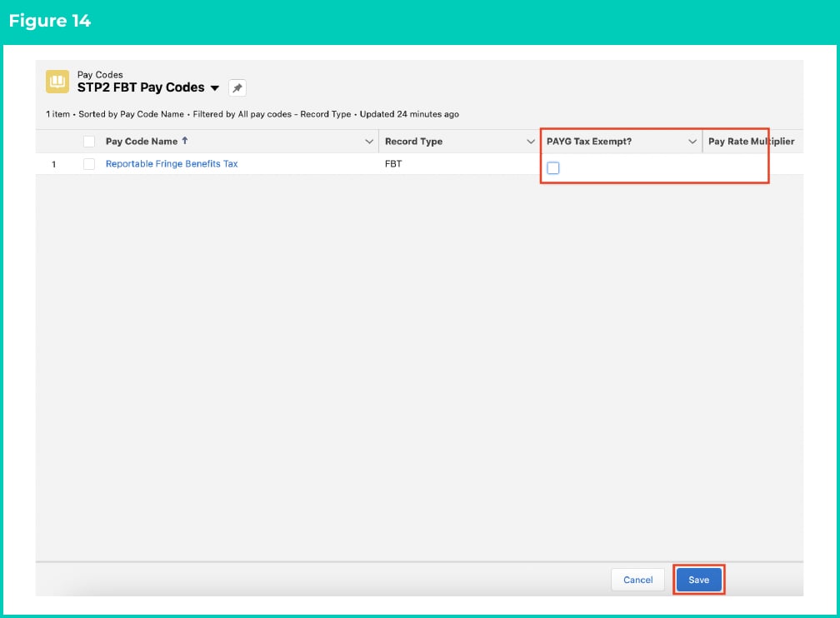
Task: Toggle the select-all rows checkbox in header
Action: pos(89,142)
